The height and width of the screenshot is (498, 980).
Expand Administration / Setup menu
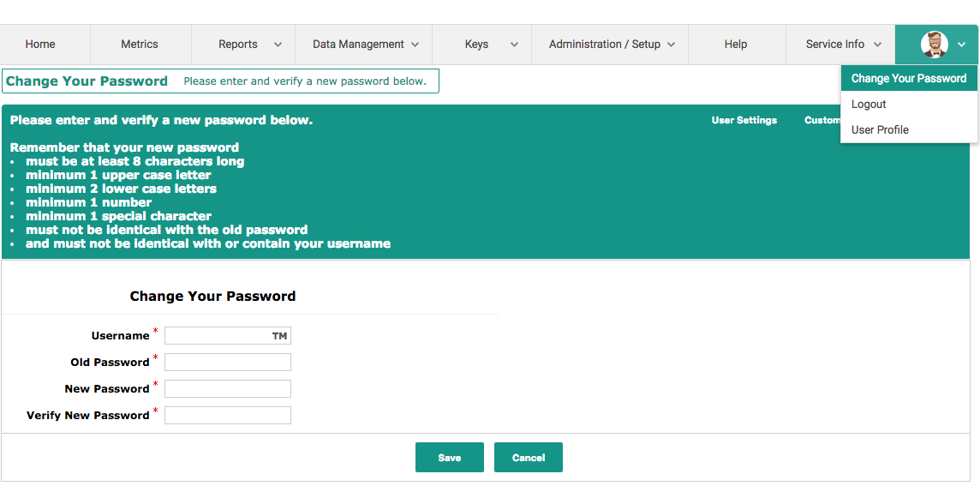pyautogui.click(x=610, y=45)
